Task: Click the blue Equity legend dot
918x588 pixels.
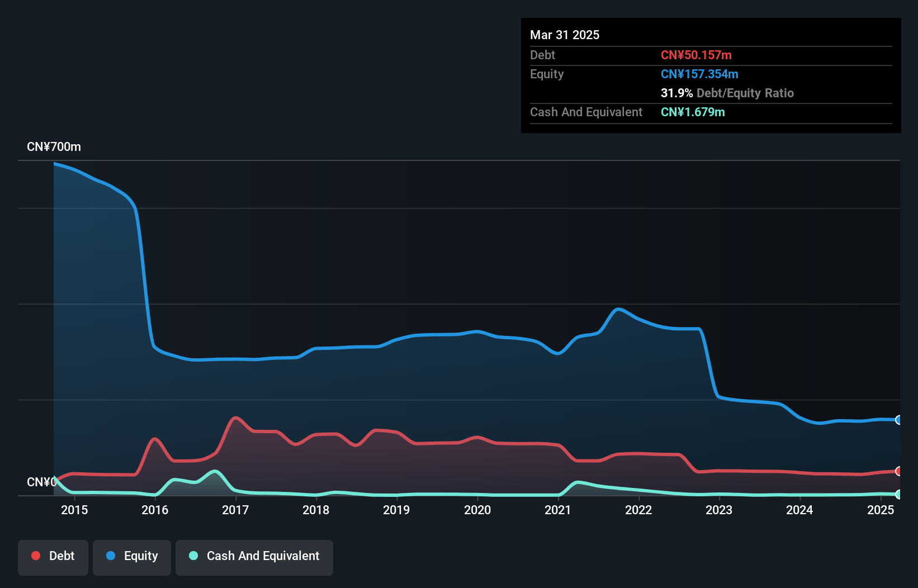Action: click(111, 556)
